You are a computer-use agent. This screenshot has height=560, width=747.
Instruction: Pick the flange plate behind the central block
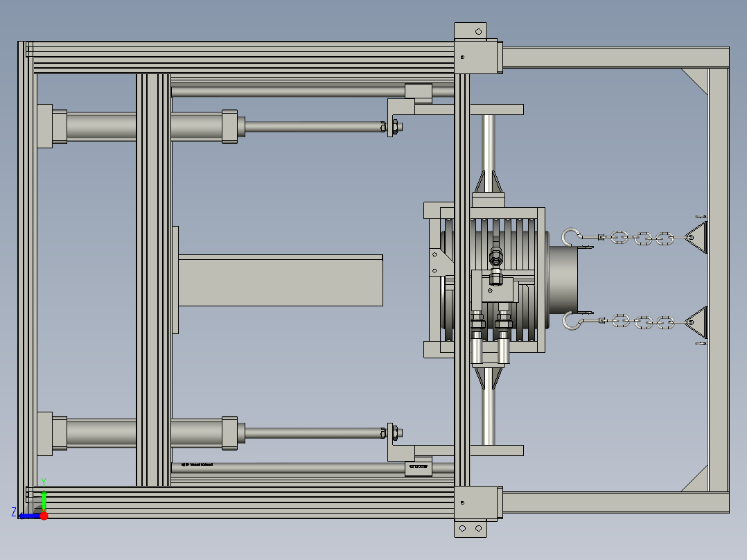[175, 280]
